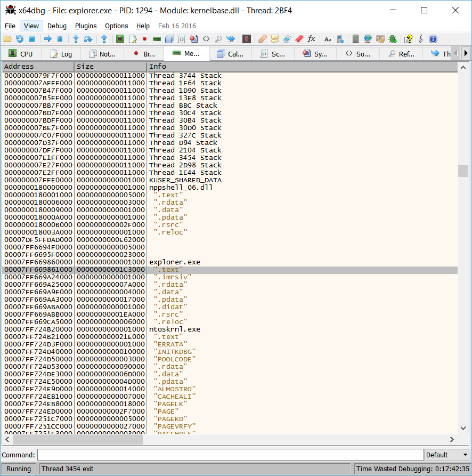Click the Check for updates globe icon
472x476 pixels.
pyautogui.click(x=368, y=39)
